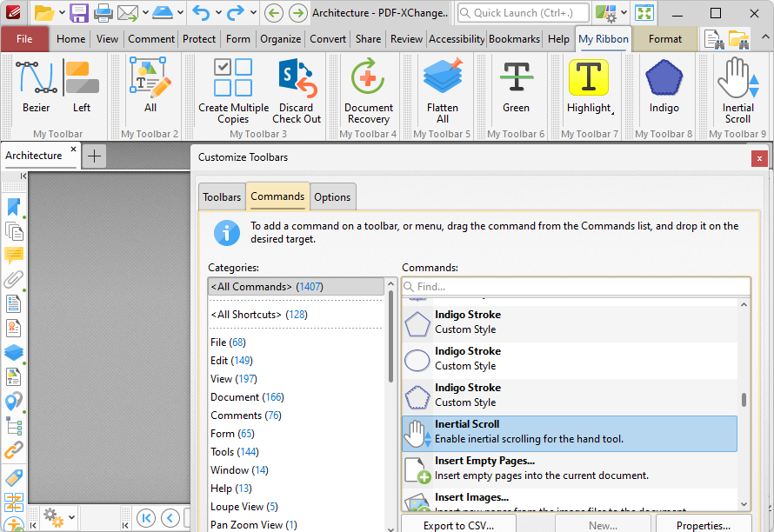774x532 pixels.
Task: Click the Left alignment icon in My Toolbar
Action: [82, 86]
